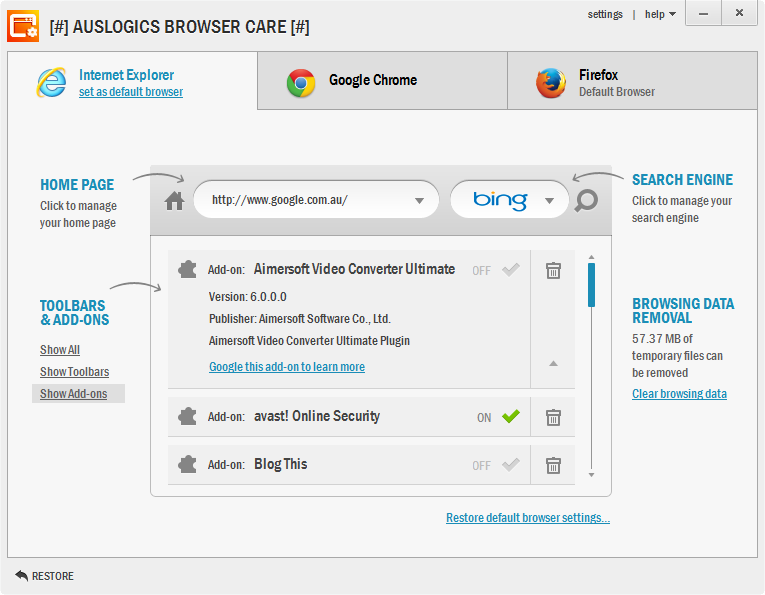
Task: Click the Aimersoft Video Converter Ultimate add-on name
Action: click(354, 269)
